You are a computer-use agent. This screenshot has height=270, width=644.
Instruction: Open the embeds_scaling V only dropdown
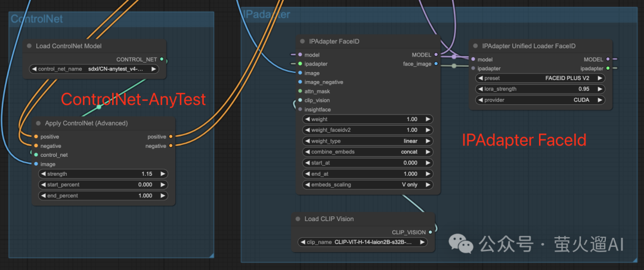367,185
